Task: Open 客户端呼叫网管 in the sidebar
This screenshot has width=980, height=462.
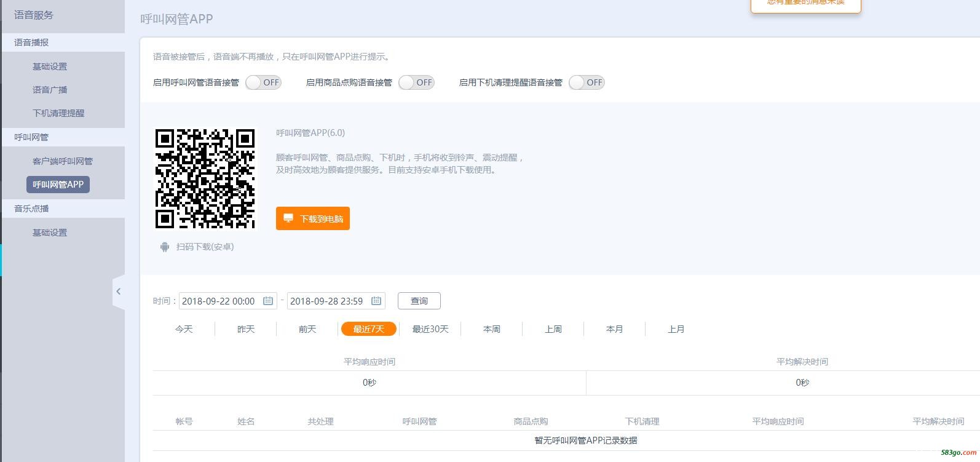Action: [62, 161]
